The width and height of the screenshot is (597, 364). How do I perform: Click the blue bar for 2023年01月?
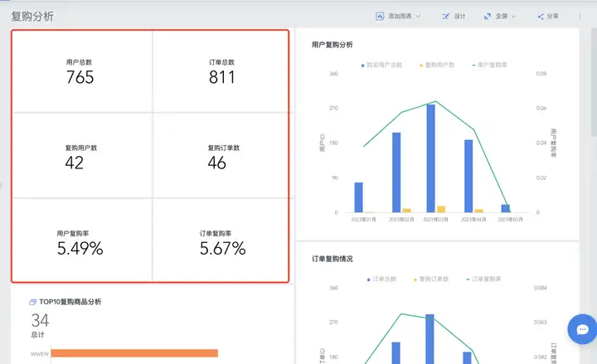click(x=359, y=197)
